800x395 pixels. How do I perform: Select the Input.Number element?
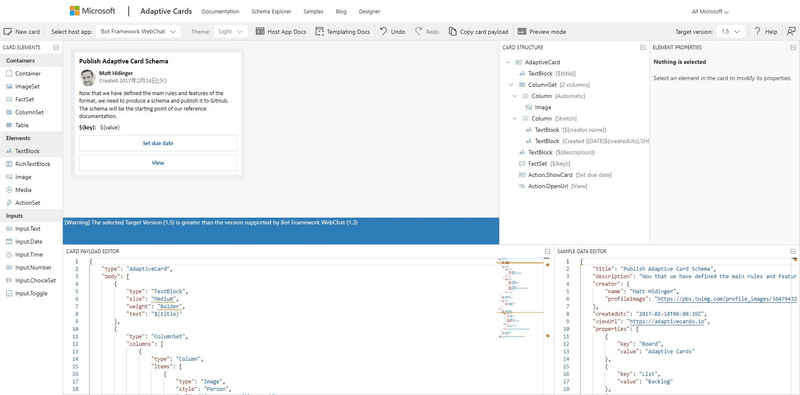click(x=31, y=267)
